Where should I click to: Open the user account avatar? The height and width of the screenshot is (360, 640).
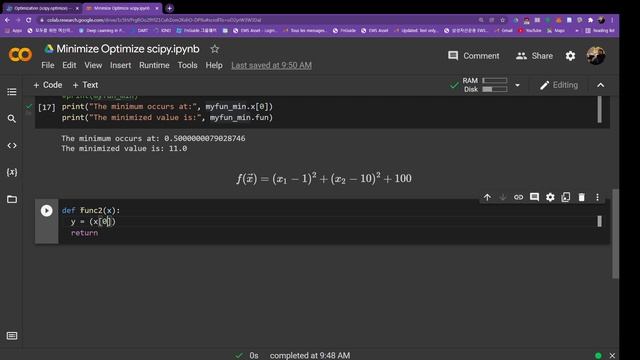click(596, 56)
